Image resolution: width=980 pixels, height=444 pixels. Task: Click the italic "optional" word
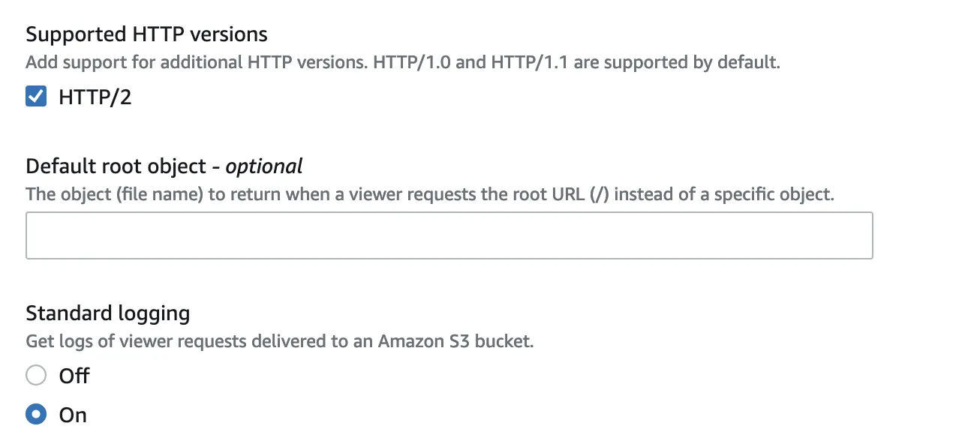(264, 166)
